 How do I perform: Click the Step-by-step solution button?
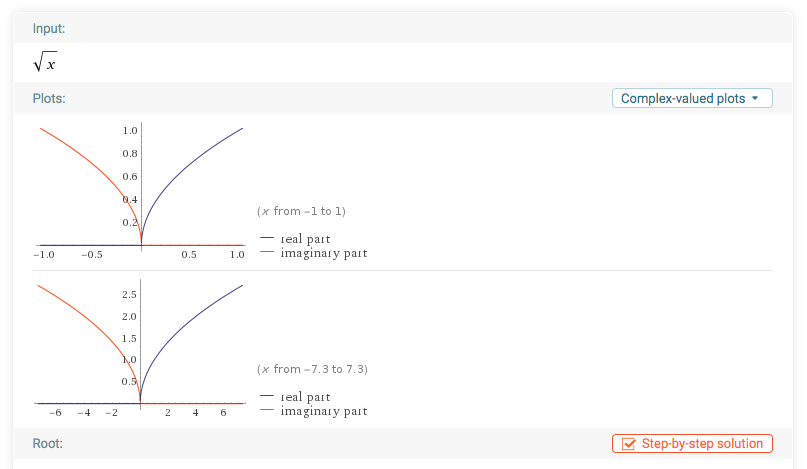tap(692, 444)
